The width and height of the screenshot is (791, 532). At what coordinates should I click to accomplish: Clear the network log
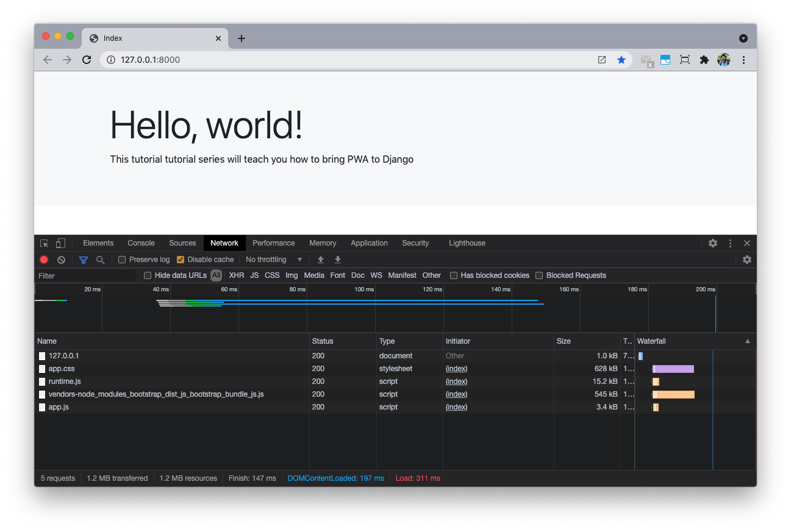tap(61, 260)
